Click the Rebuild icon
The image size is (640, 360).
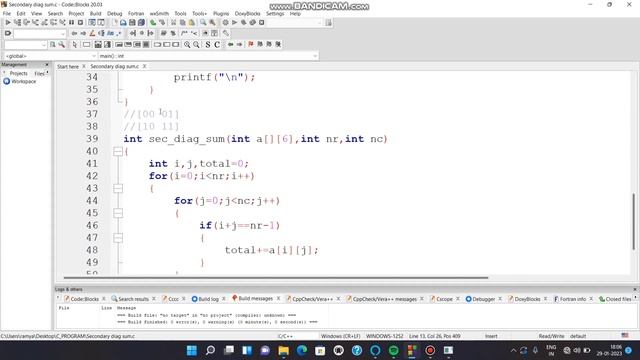pos(253,22)
